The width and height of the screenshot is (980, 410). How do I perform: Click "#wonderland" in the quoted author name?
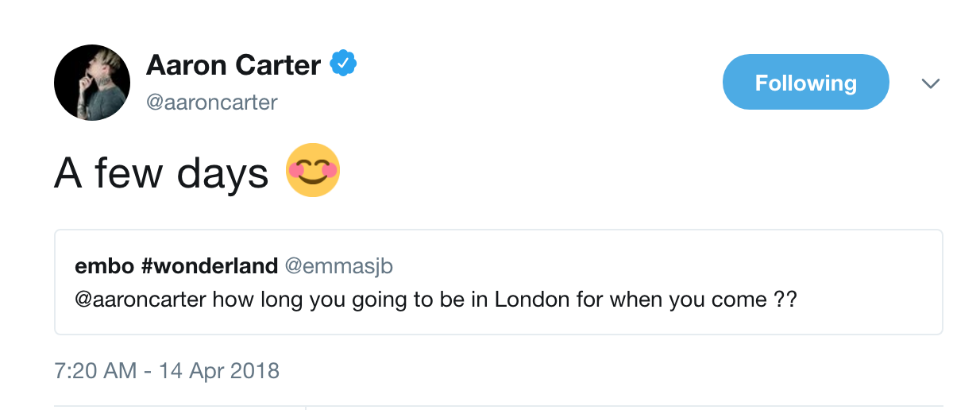(x=209, y=266)
